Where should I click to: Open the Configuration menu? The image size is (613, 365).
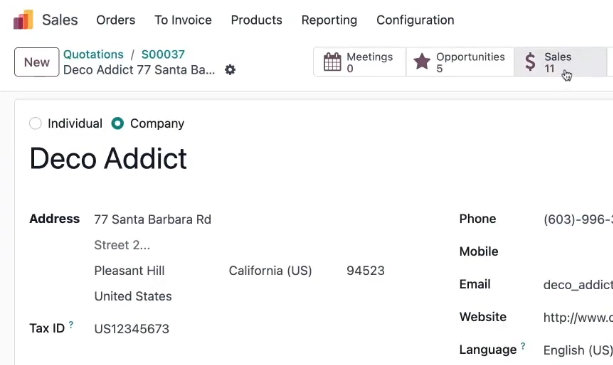[x=415, y=20]
